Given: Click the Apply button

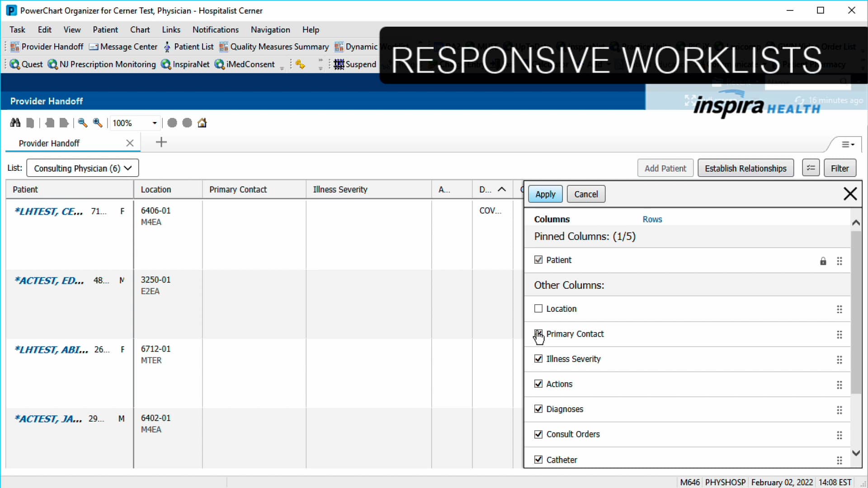Looking at the screenshot, I should 545,194.
